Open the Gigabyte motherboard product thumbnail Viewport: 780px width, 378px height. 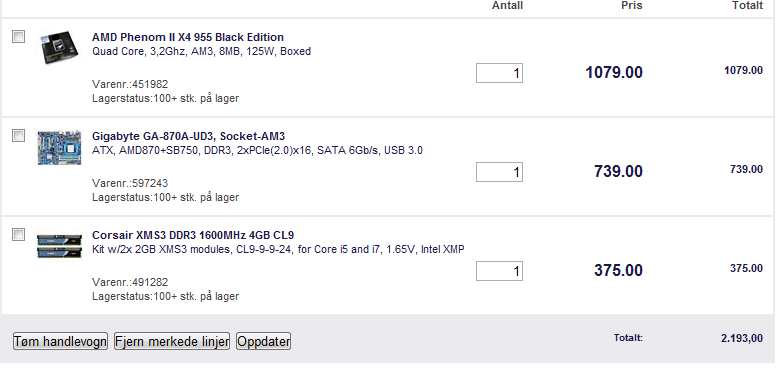point(59,147)
